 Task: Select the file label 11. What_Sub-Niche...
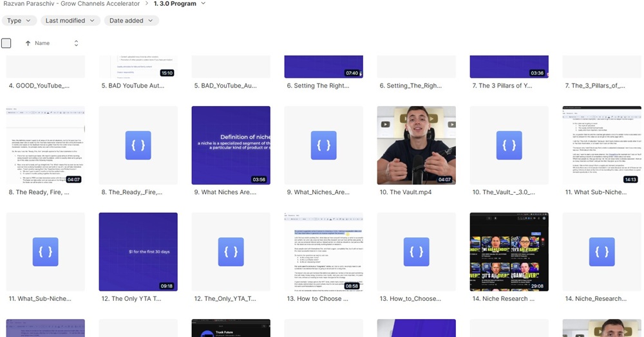(x=40, y=299)
